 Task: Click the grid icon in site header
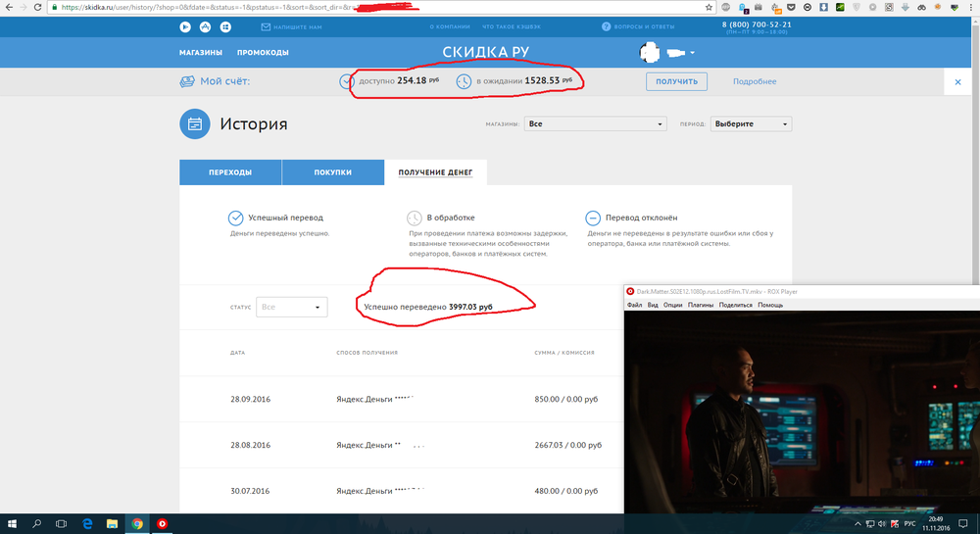[x=225, y=26]
